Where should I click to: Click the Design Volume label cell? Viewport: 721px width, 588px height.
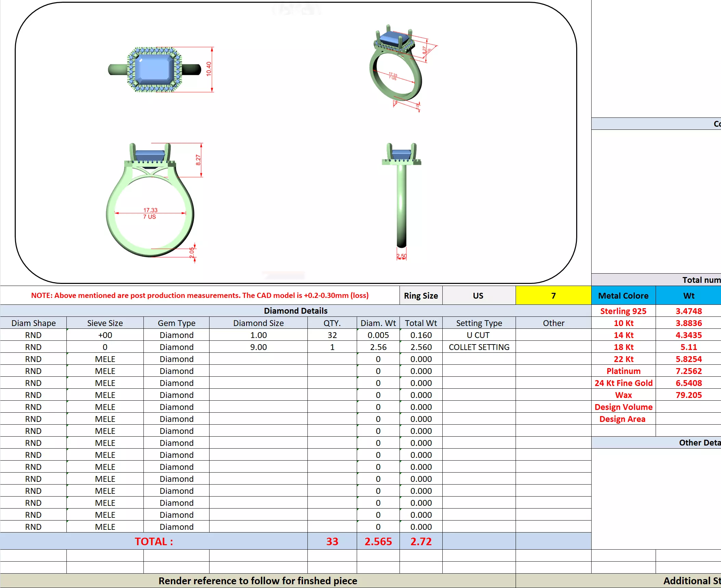623,407
